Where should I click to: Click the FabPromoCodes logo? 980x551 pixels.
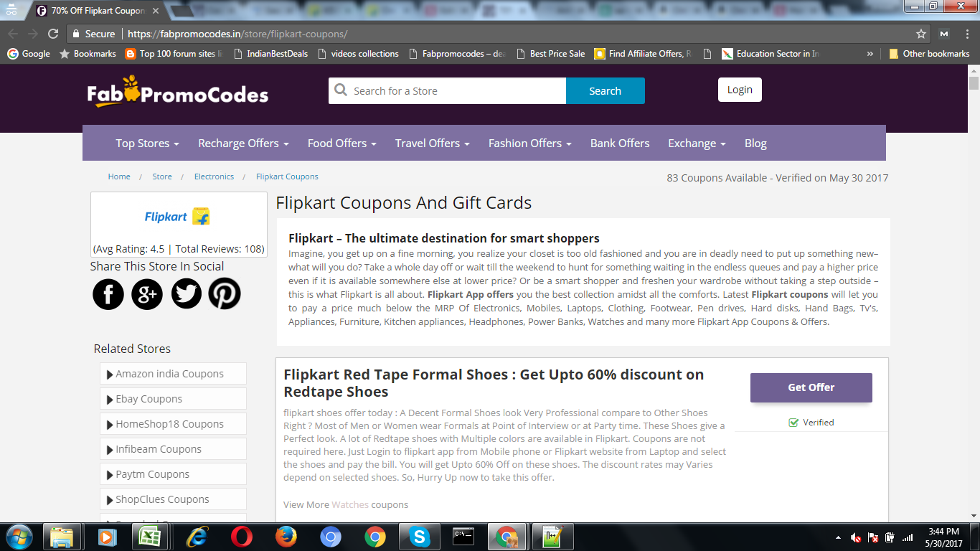(x=177, y=93)
